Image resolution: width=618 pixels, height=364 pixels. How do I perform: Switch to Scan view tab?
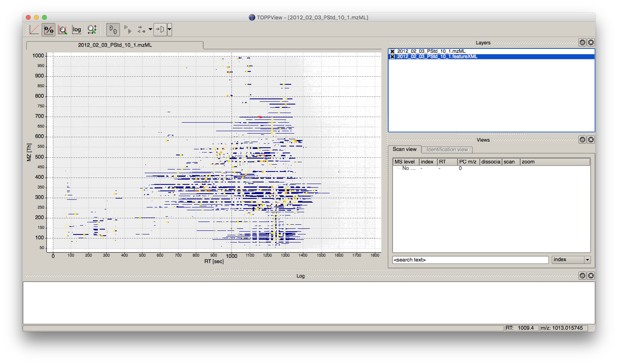tap(405, 149)
